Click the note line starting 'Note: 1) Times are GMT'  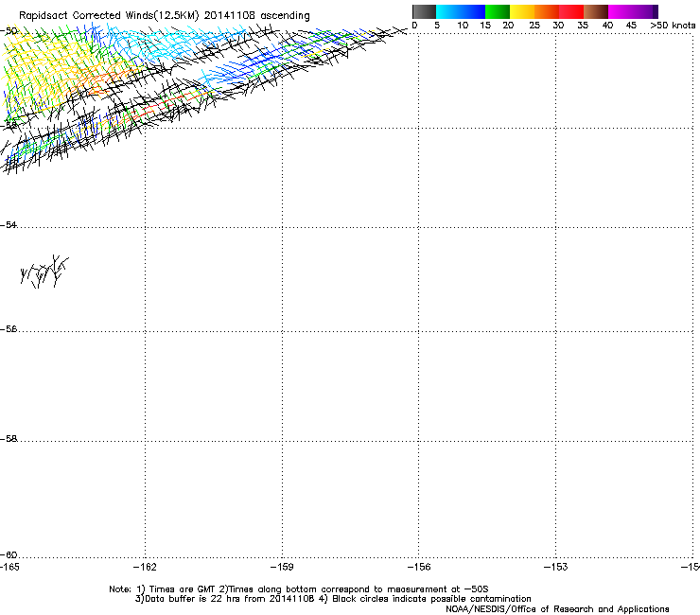point(299,589)
